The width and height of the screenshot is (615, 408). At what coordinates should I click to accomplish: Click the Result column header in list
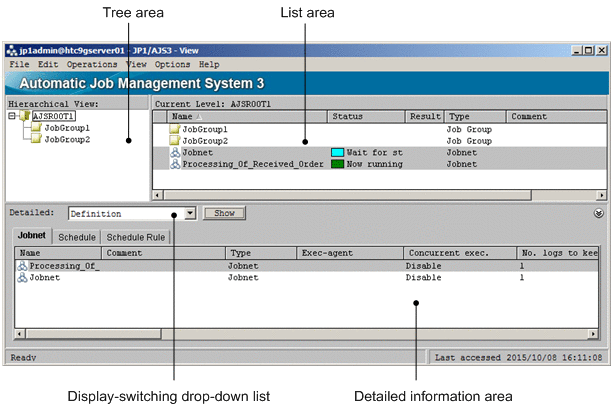point(425,117)
